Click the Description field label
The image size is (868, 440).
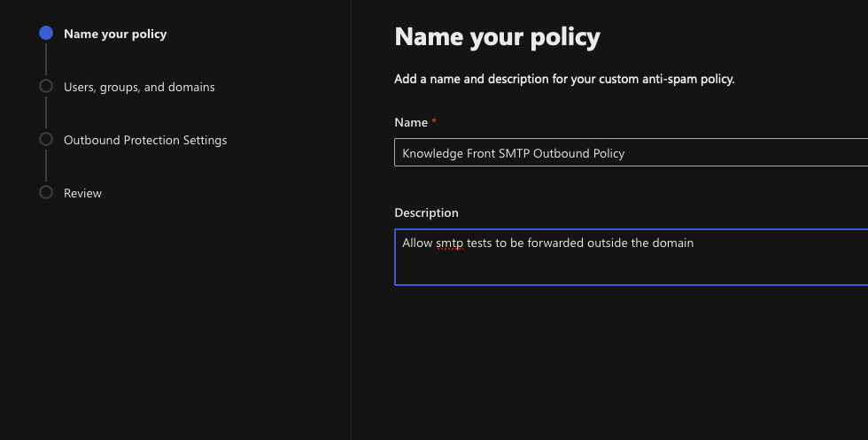click(x=426, y=212)
